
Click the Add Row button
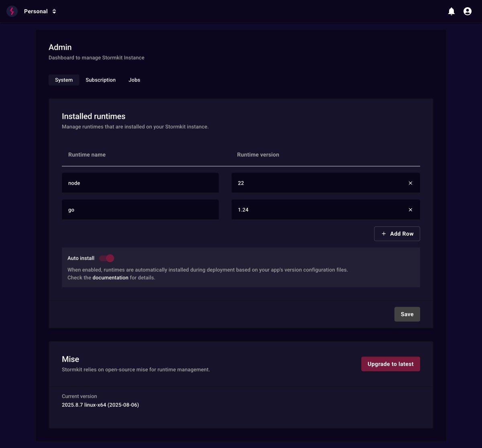pyautogui.click(x=397, y=234)
